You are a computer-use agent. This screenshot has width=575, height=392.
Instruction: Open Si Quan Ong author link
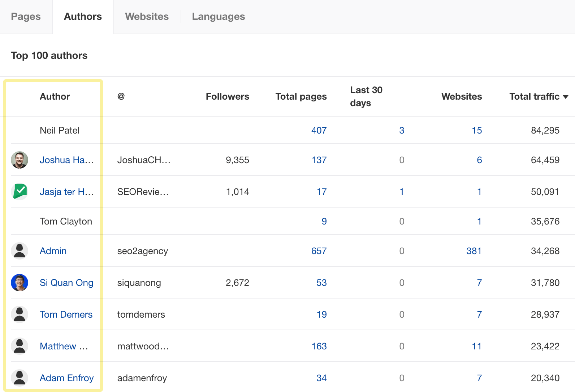[x=66, y=283]
